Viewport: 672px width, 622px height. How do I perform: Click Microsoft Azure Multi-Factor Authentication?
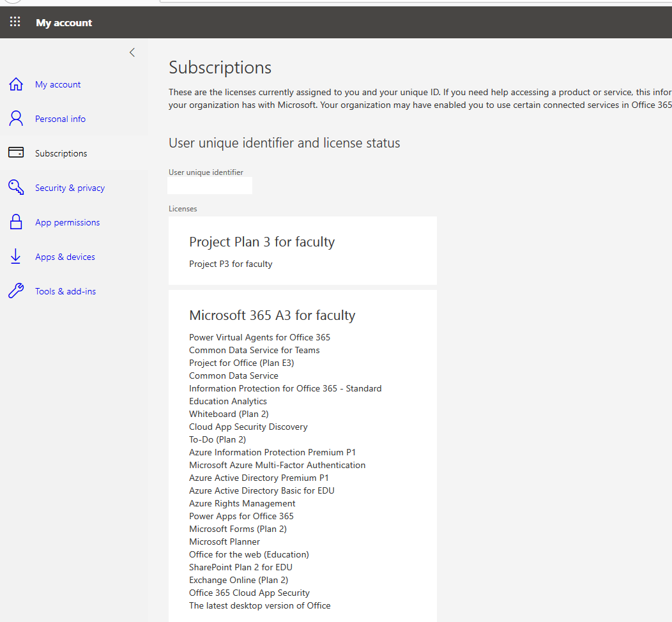(277, 465)
